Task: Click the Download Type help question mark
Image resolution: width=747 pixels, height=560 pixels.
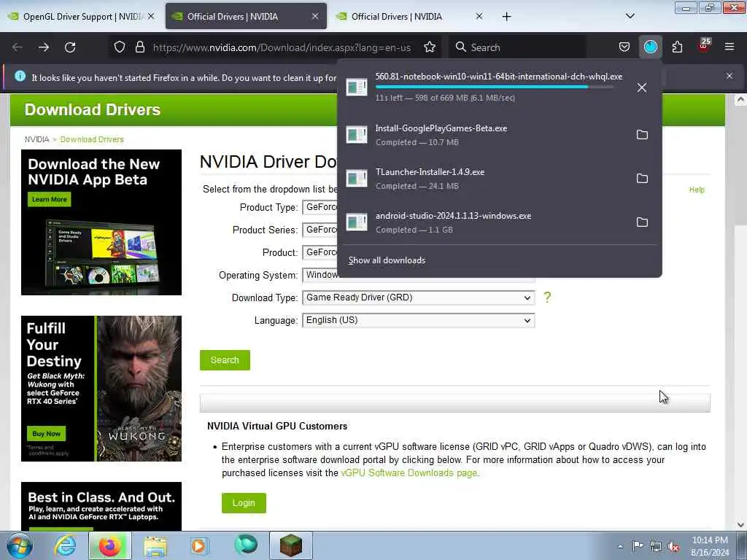Action: (x=547, y=297)
